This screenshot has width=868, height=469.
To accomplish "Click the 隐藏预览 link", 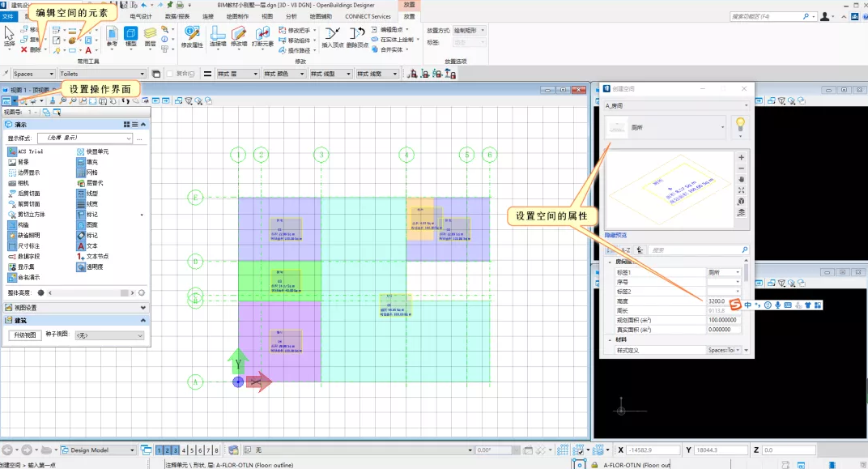I will [x=615, y=236].
